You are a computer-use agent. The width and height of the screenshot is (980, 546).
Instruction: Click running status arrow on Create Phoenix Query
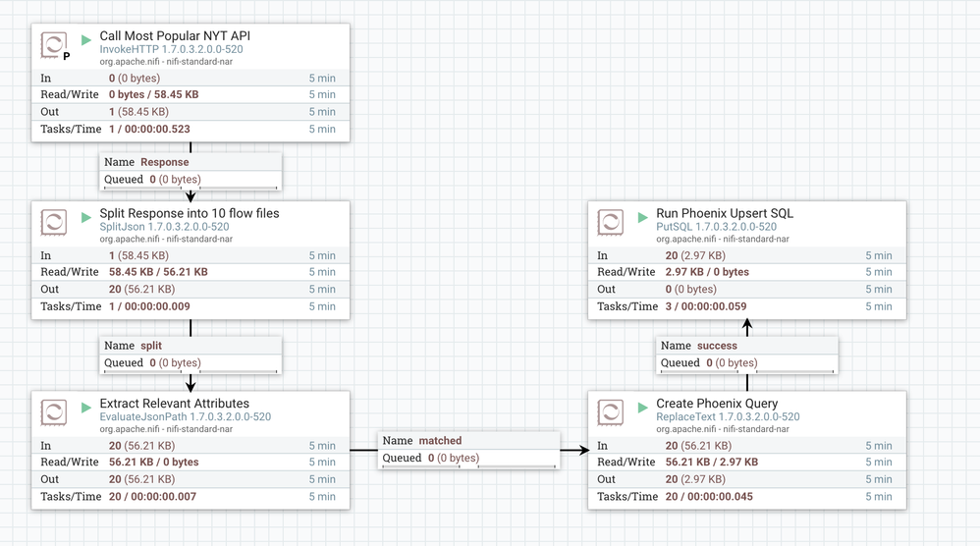(642, 408)
